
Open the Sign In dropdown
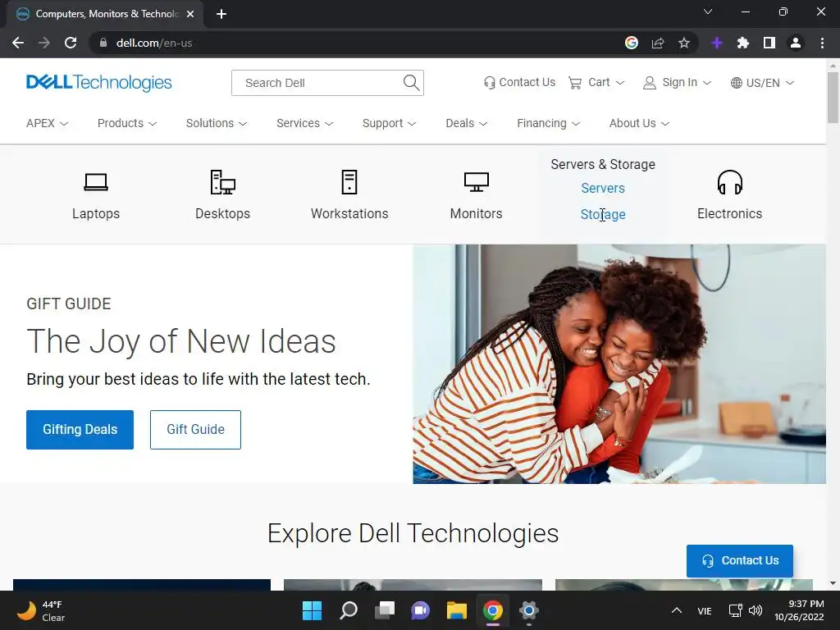pyautogui.click(x=677, y=83)
